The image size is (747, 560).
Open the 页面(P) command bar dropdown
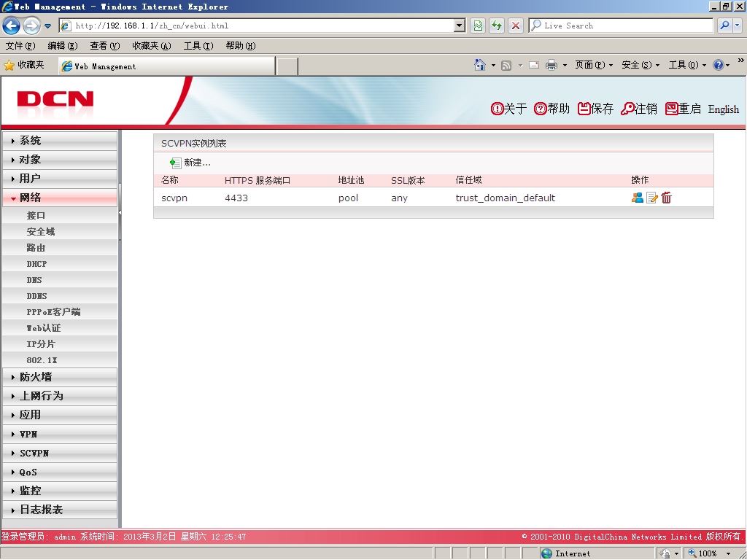(x=594, y=65)
